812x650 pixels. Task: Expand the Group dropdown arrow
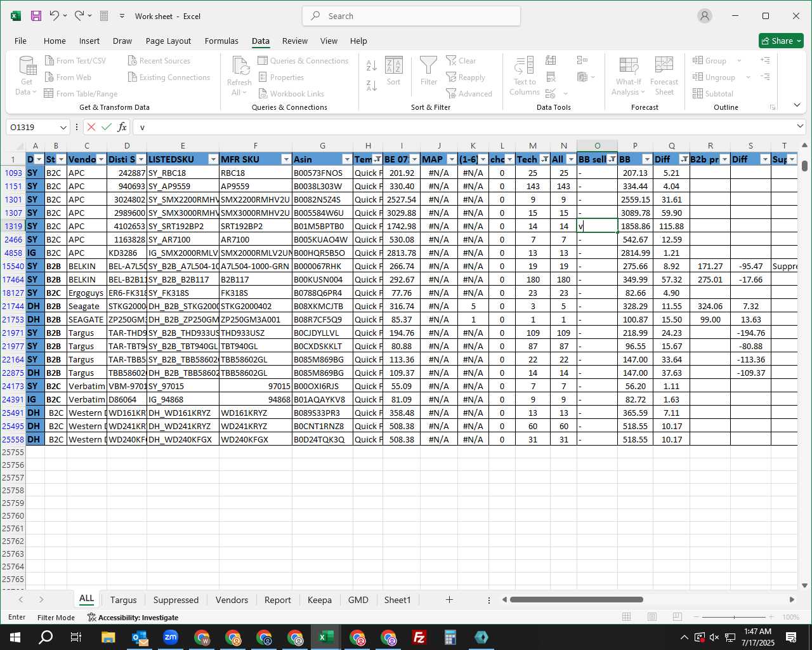(739, 61)
